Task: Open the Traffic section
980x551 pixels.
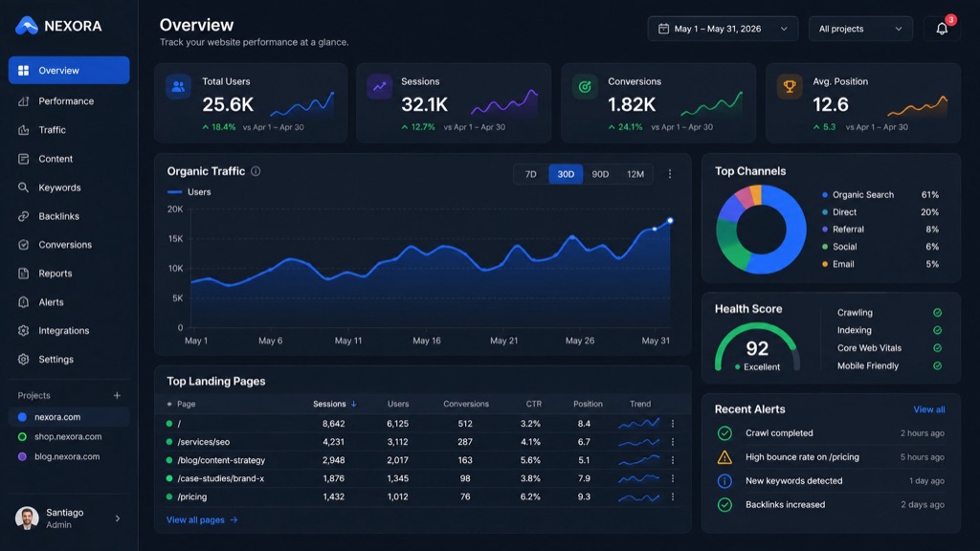Action: (x=69, y=130)
